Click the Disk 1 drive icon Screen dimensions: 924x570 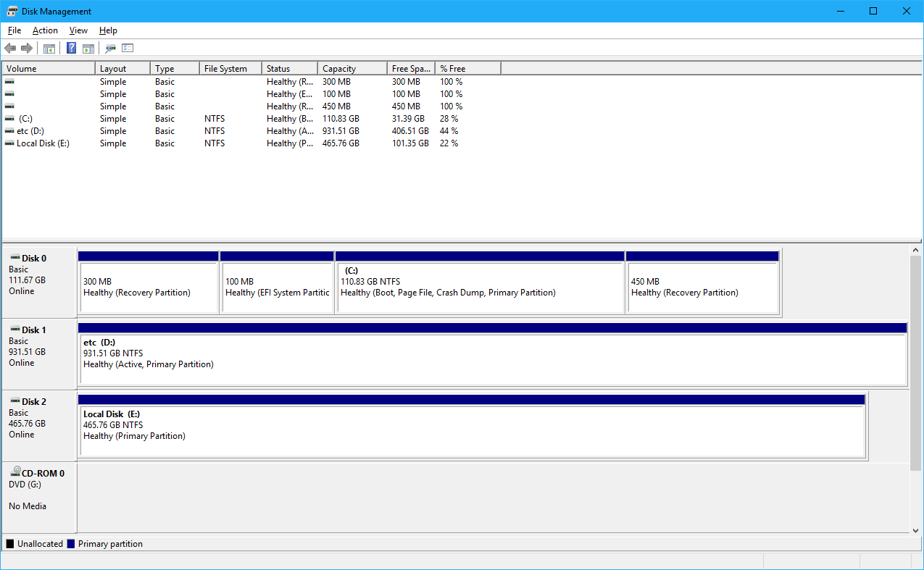tap(14, 330)
